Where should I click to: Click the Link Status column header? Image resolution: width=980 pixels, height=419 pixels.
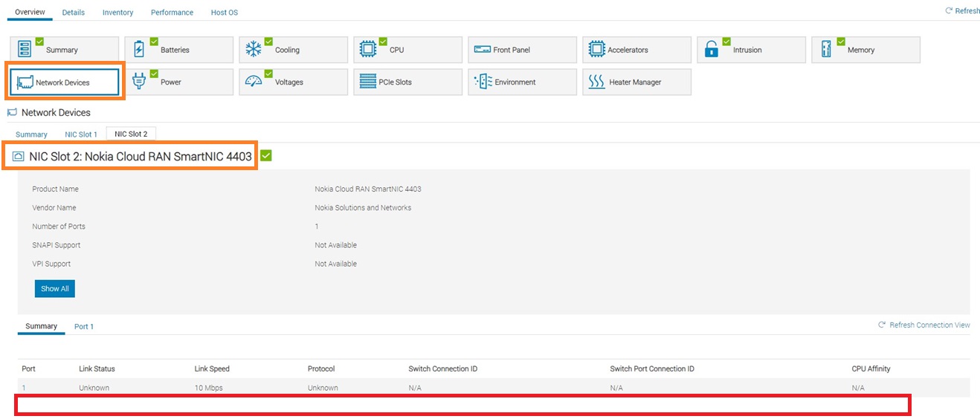coord(97,368)
